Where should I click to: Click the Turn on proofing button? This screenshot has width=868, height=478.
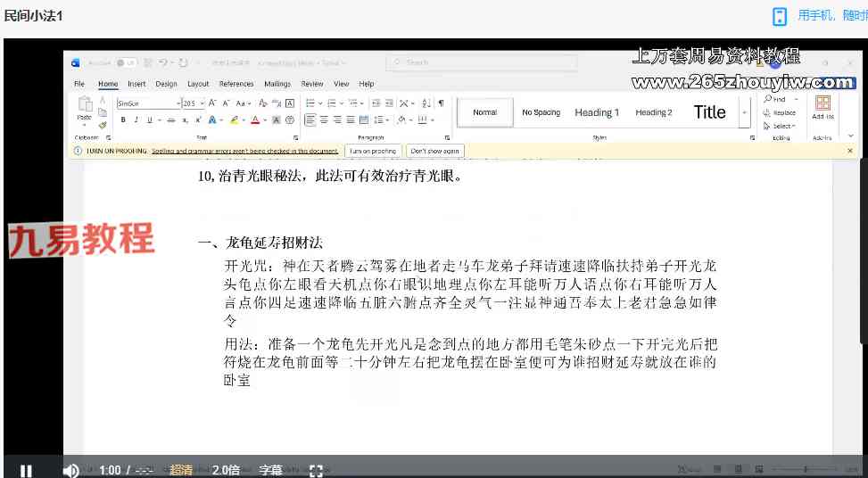click(373, 151)
